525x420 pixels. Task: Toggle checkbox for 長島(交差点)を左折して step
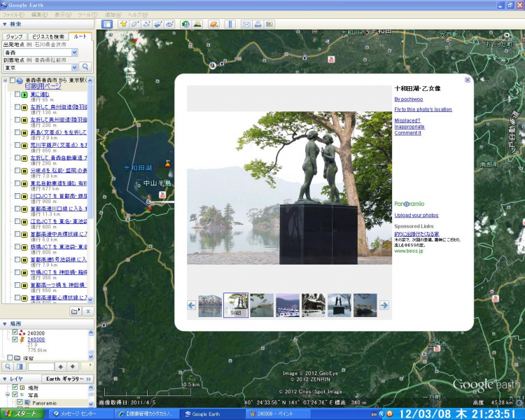pyautogui.click(x=17, y=132)
